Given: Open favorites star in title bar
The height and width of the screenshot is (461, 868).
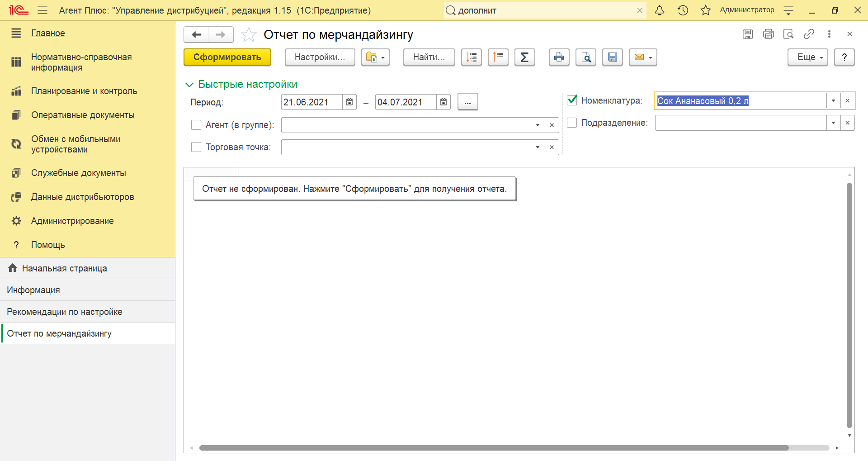Looking at the screenshot, I should (705, 10).
